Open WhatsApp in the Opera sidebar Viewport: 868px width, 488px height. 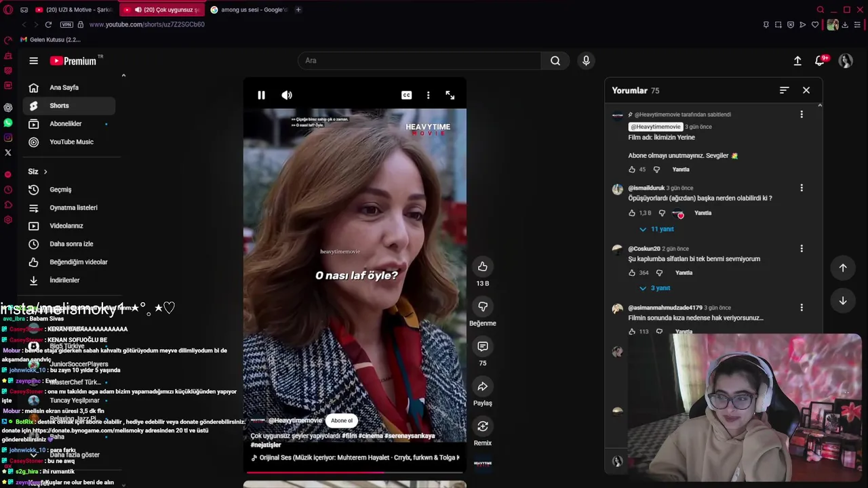tap(8, 123)
